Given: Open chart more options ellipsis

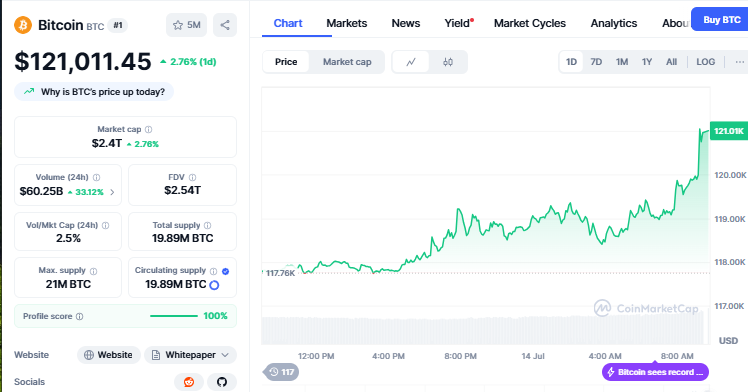Looking at the screenshot, I should click(x=739, y=62).
